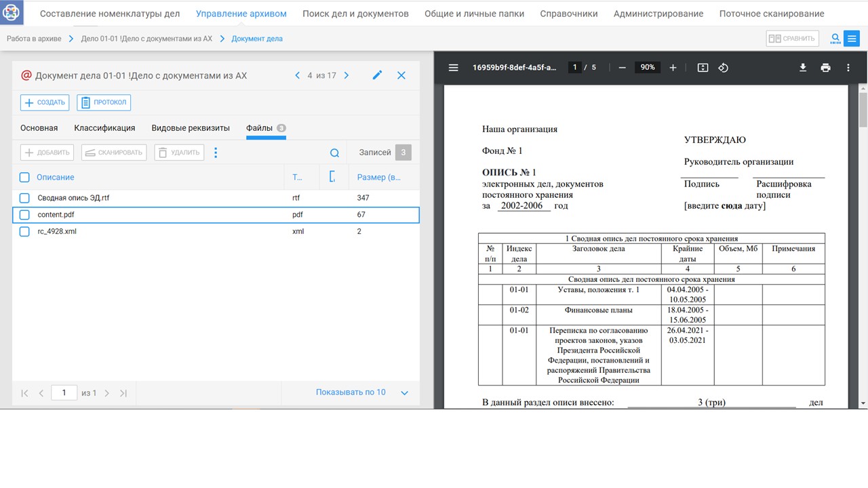Click the pencil edit document icon
Image resolution: width=868 pixels, height=488 pixels.
(378, 75)
